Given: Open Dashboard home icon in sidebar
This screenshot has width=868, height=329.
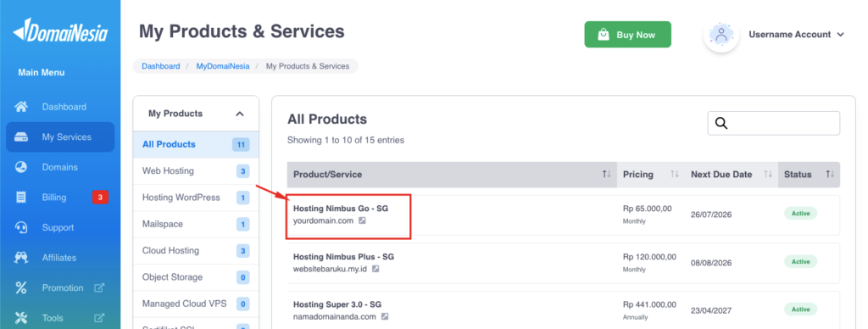Looking at the screenshot, I should click(21, 107).
